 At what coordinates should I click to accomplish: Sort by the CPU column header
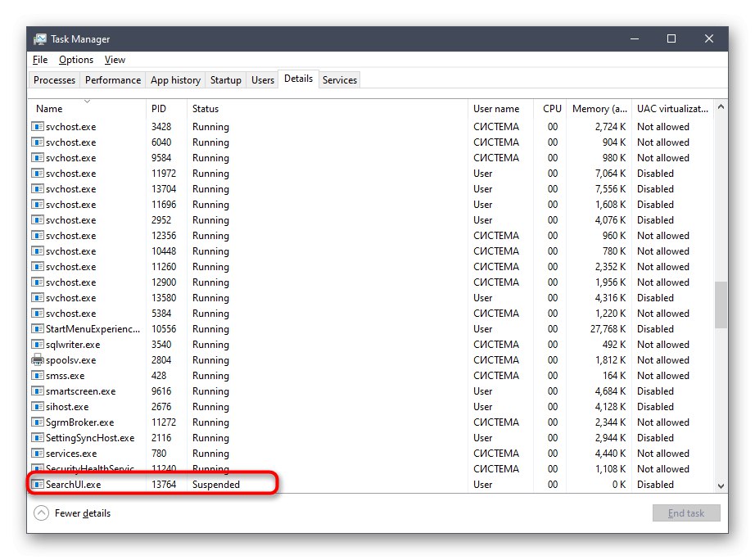tap(550, 108)
